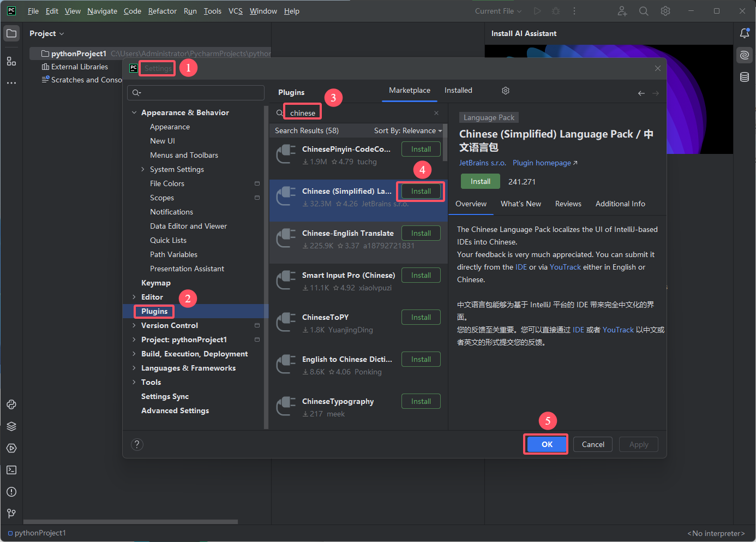This screenshot has width=756, height=542.
Task: Open the Navigate menu
Action: (x=102, y=11)
